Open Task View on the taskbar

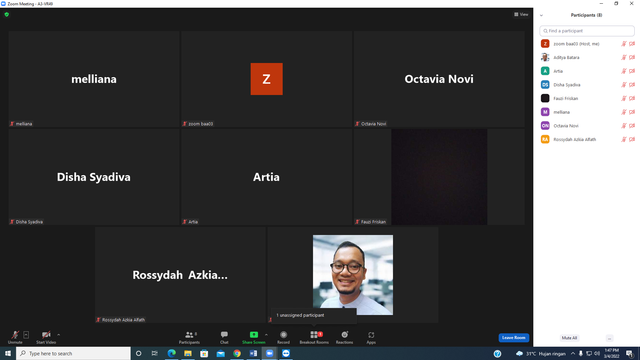point(155,353)
